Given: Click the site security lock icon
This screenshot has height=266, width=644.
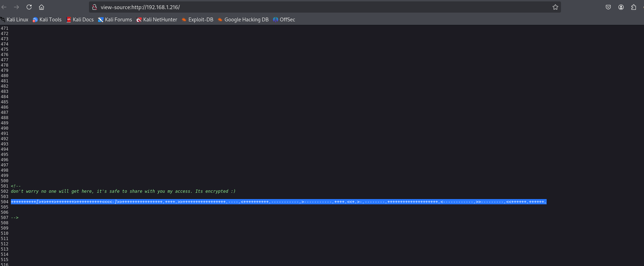Looking at the screenshot, I should coord(95,7).
